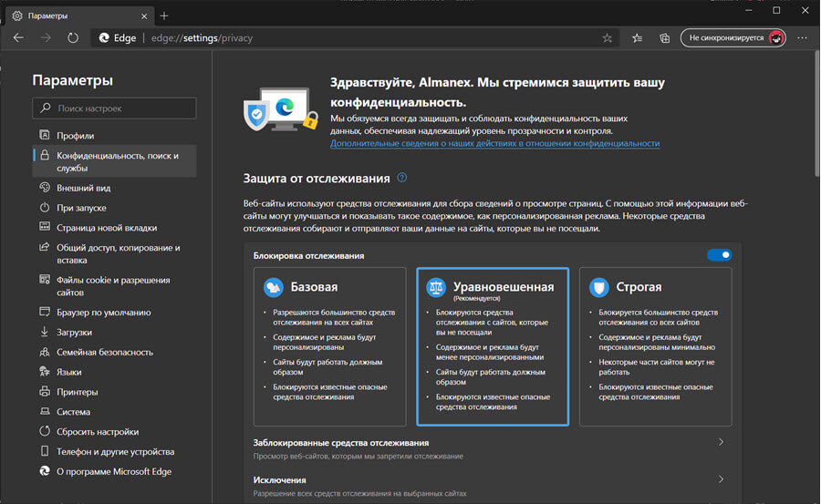Open Браузер по умолчанию section
Image resolution: width=821 pixels, height=504 pixels.
pos(114,313)
